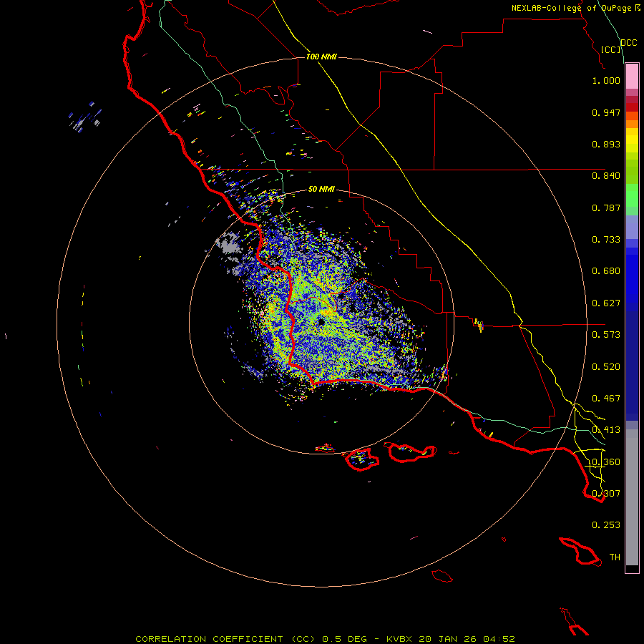
Task: Click the 1.000 value on the color scale
Action: [x=606, y=80]
